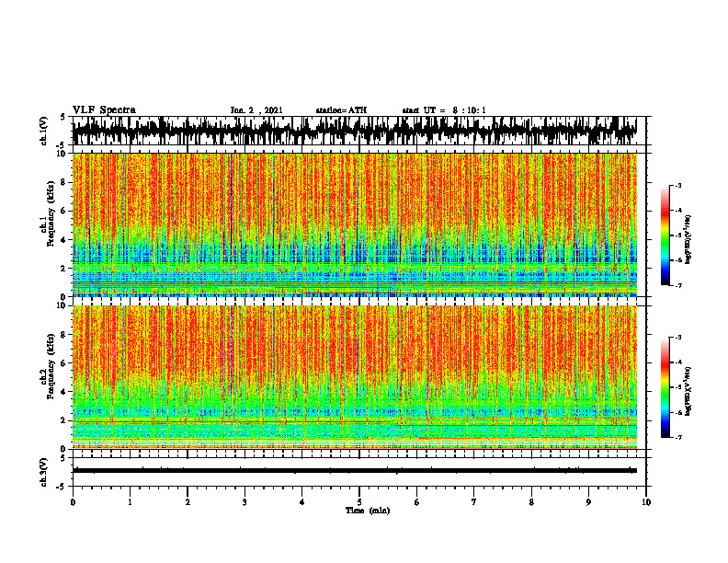The height and width of the screenshot is (563, 728).
Task: Click the -7 label on ch.1 color scale
Action: pos(677,285)
